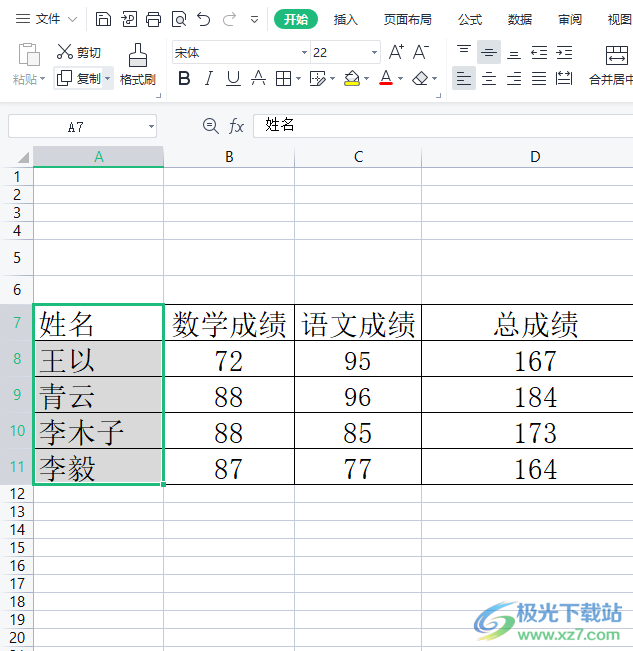Click the Name Box showing A7
The image size is (633, 651).
(76, 126)
